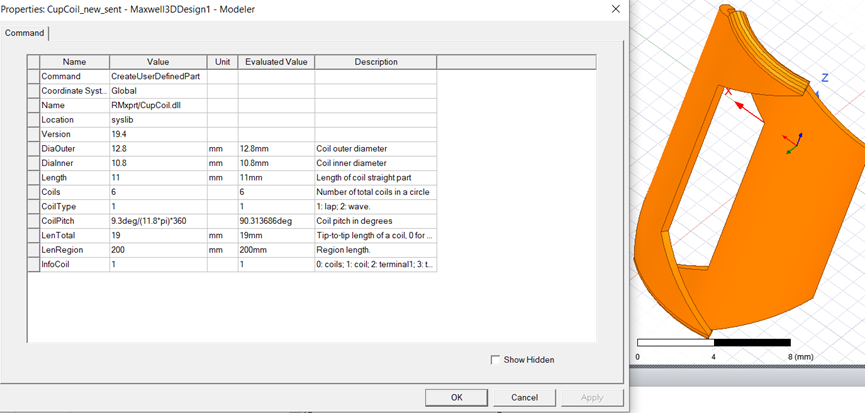Image resolution: width=865 pixels, height=413 pixels.
Task: Edit the CoilPitch expression value
Action: pyautogui.click(x=158, y=221)
